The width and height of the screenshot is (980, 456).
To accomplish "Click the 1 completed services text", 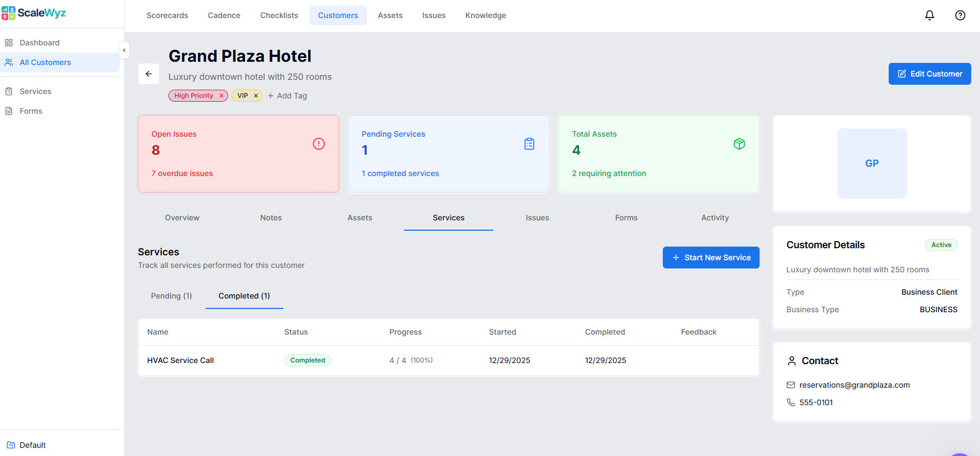I will [400, 173].
